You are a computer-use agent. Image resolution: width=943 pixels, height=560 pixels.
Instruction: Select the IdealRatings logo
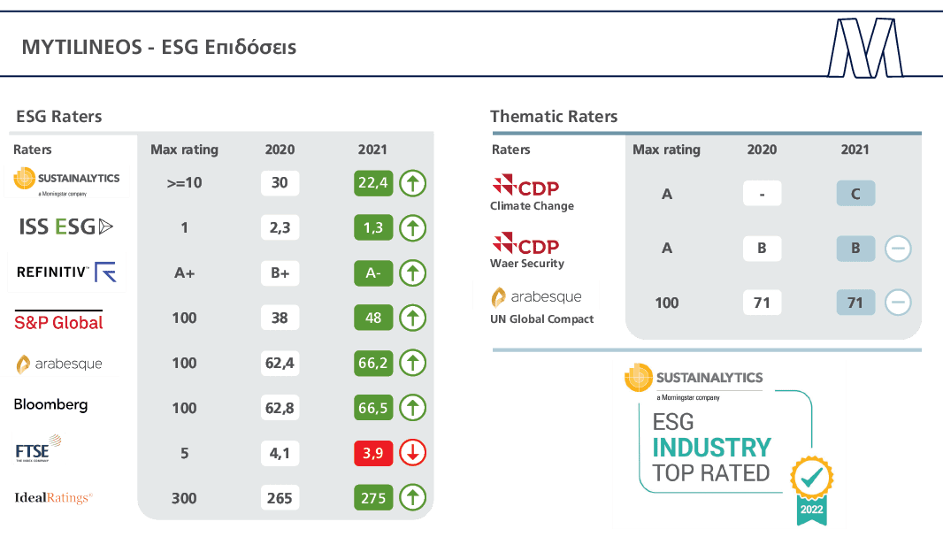point(53,498)
